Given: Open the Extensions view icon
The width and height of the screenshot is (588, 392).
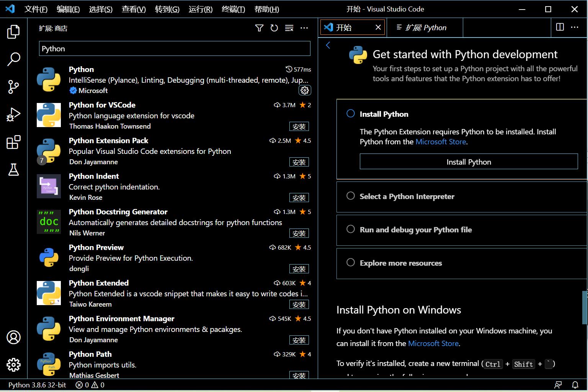Looking at the screenshot, I should click(x=13, y=142).
